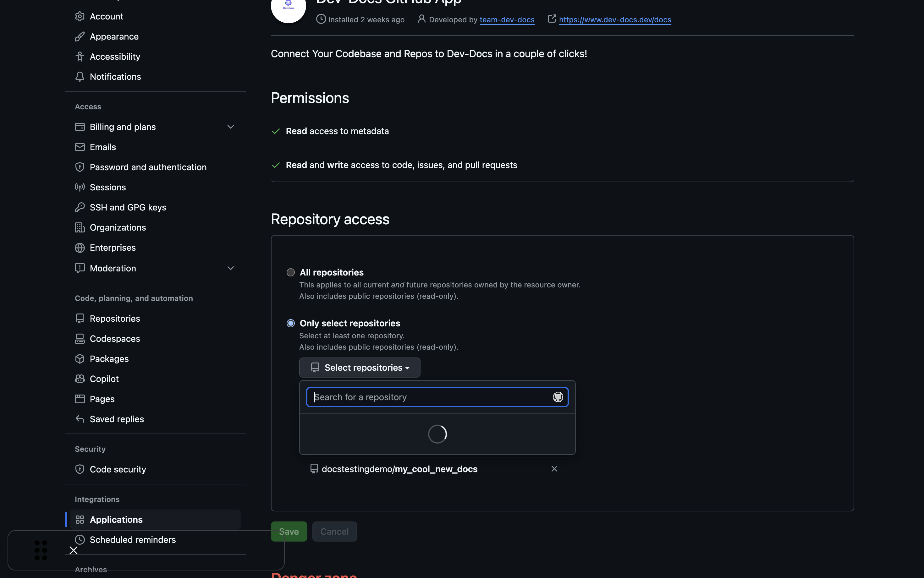Open Notifications via the bell icon

(80, 76)
